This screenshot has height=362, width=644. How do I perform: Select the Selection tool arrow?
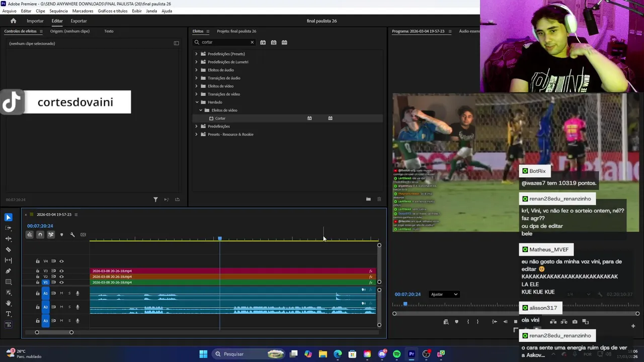click(x=9, y=217)
